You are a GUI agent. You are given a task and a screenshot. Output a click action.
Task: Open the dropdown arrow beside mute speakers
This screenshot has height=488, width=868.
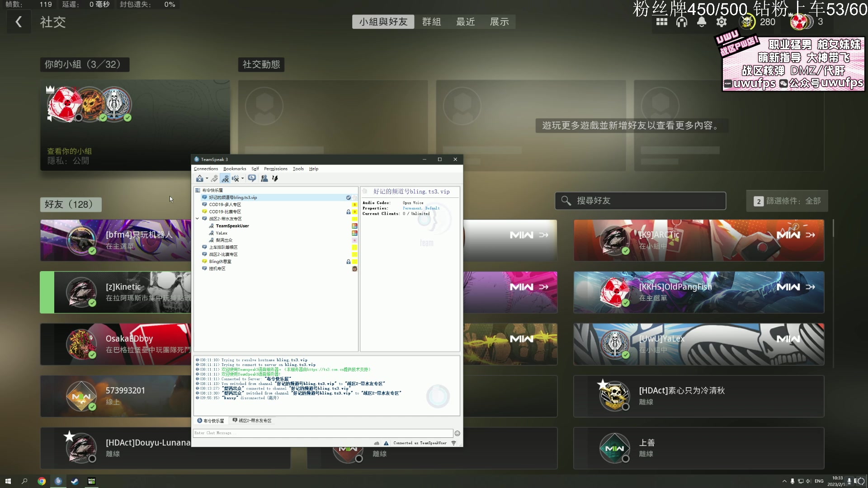pyautogui.click(x=243, y=178)
